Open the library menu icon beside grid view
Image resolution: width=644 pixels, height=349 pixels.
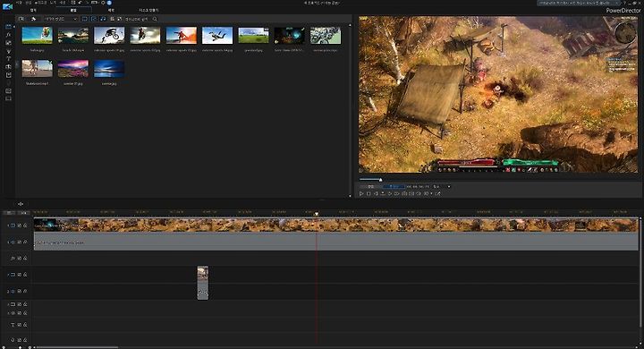[x=120, y=19]
